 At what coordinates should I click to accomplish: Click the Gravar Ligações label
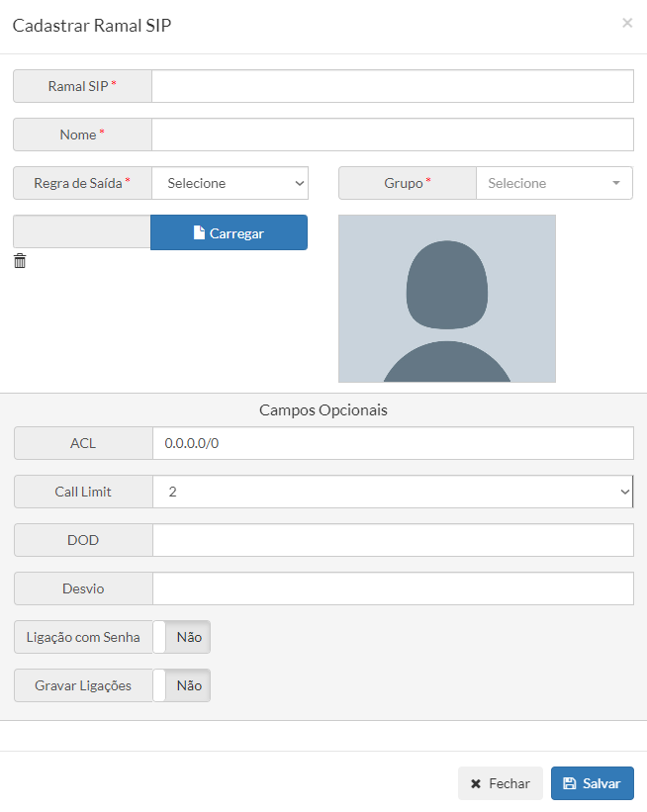[x=83, y=685]
